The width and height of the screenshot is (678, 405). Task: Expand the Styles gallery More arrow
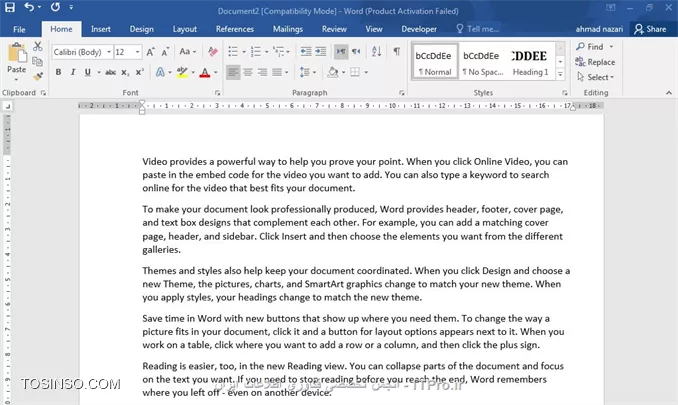(560, 74)
